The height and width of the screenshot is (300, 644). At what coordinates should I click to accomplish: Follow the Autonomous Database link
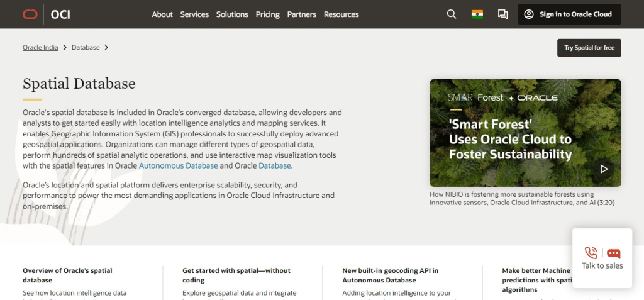178,166
